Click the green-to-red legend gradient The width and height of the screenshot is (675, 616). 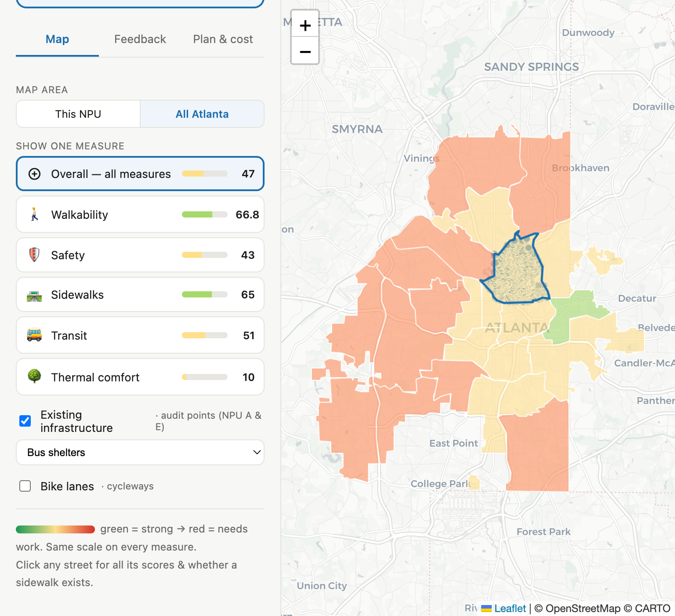tap(55, 529)
